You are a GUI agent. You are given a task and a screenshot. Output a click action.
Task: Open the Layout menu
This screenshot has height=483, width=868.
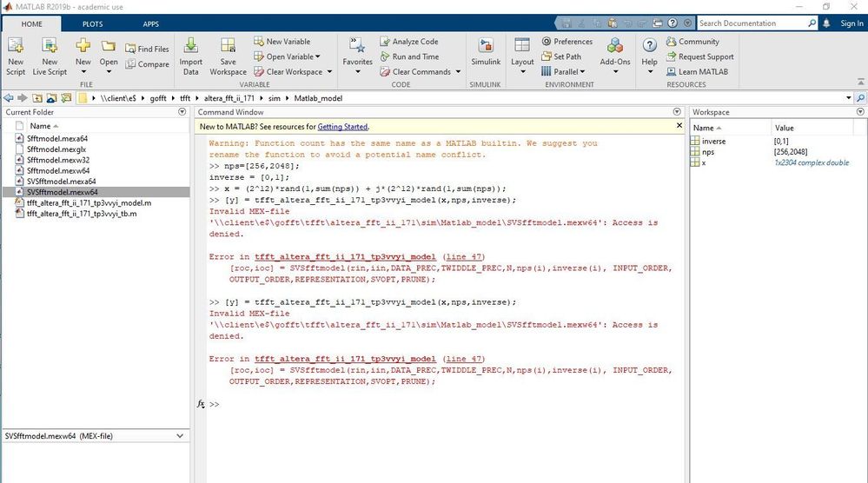[522, 56]
